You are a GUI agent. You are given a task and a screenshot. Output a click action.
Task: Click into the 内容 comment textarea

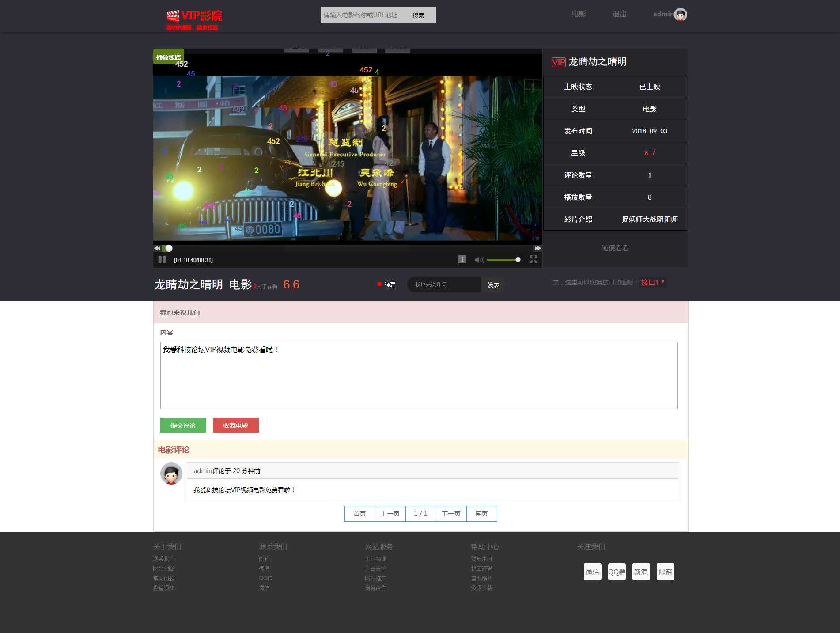coord(419,375)
